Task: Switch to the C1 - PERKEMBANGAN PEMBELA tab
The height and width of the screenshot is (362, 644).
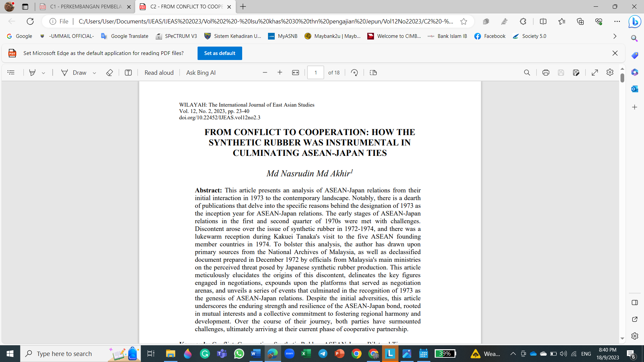Action: 80,7
